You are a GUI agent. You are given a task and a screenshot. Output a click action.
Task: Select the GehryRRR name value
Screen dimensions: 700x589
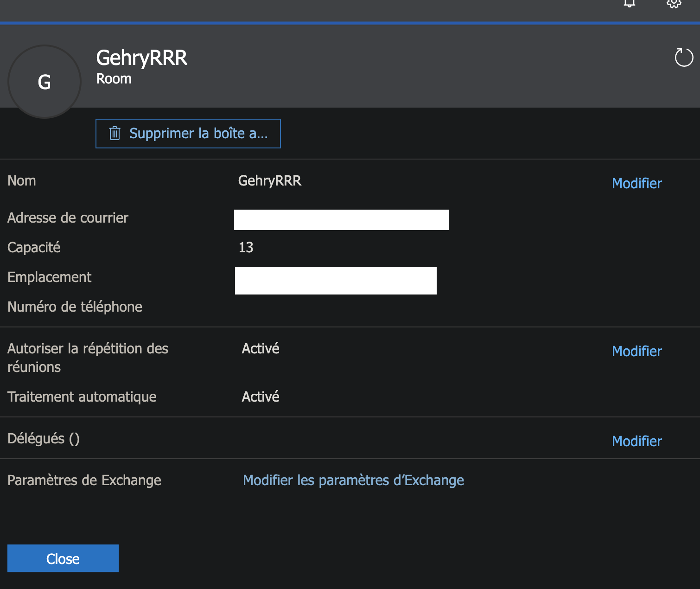270,180
